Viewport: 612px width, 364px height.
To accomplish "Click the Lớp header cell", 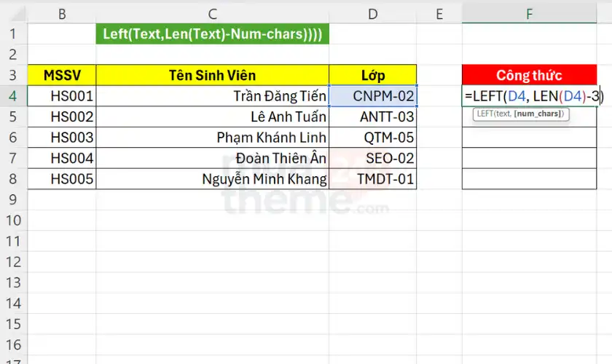I will pos(373,75).
